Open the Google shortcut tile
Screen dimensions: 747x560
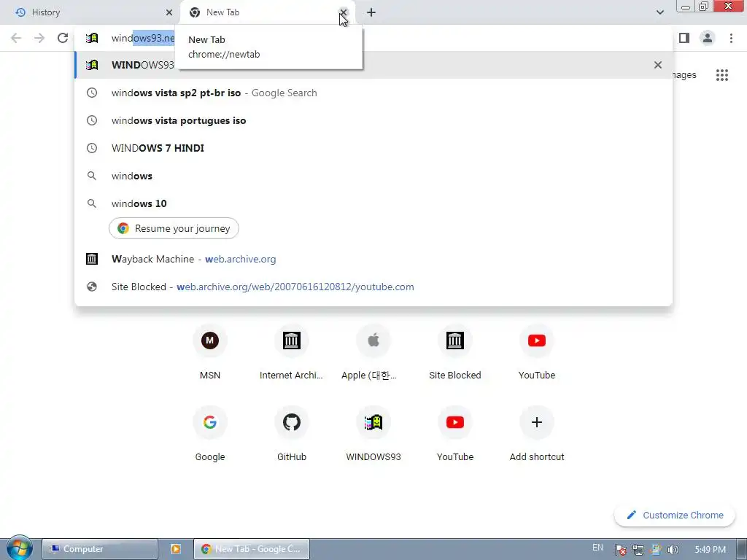pyautogui.click(x=210, y=435)
